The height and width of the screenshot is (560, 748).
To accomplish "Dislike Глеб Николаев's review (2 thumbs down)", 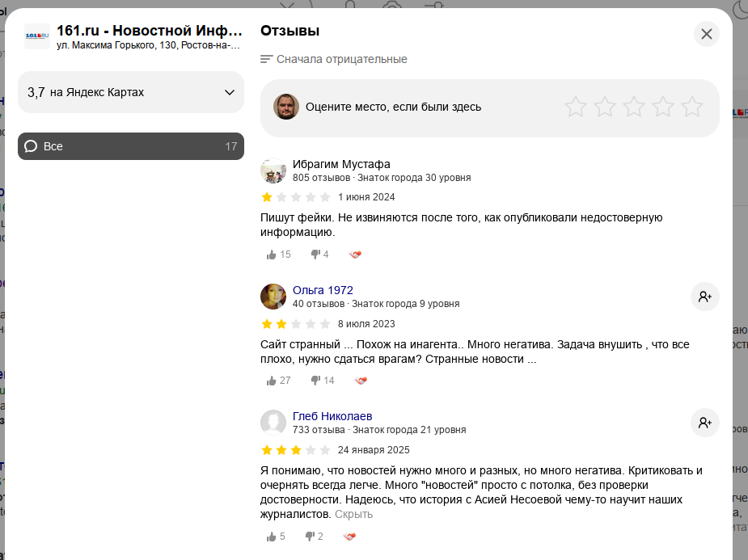I will pyautogui.click(x=314, y=537).
